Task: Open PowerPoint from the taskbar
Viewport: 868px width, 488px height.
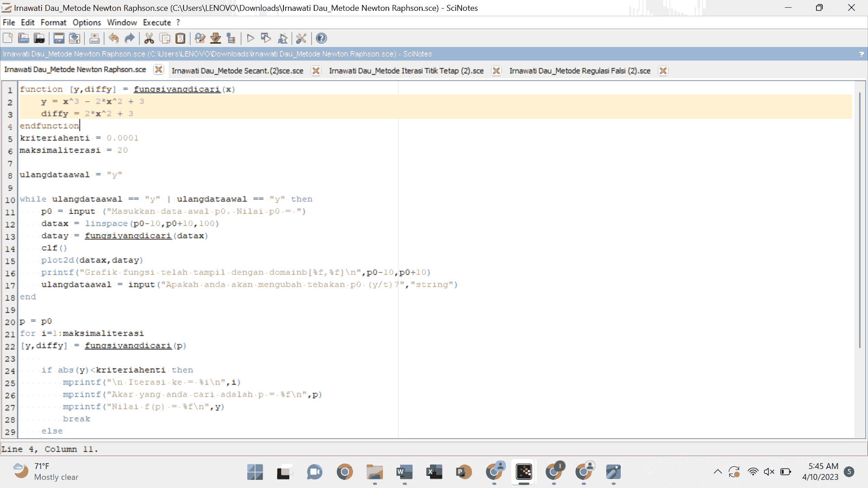Action: [464, 472]
